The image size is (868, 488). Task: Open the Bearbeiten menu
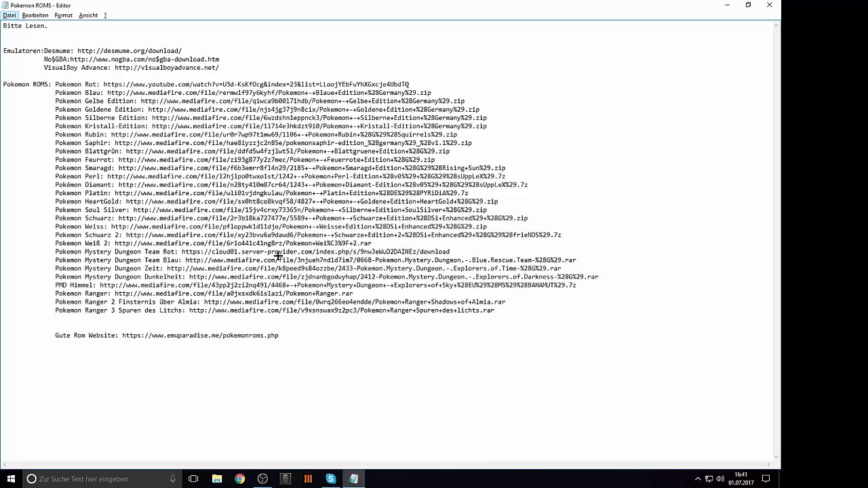(35, 15)
